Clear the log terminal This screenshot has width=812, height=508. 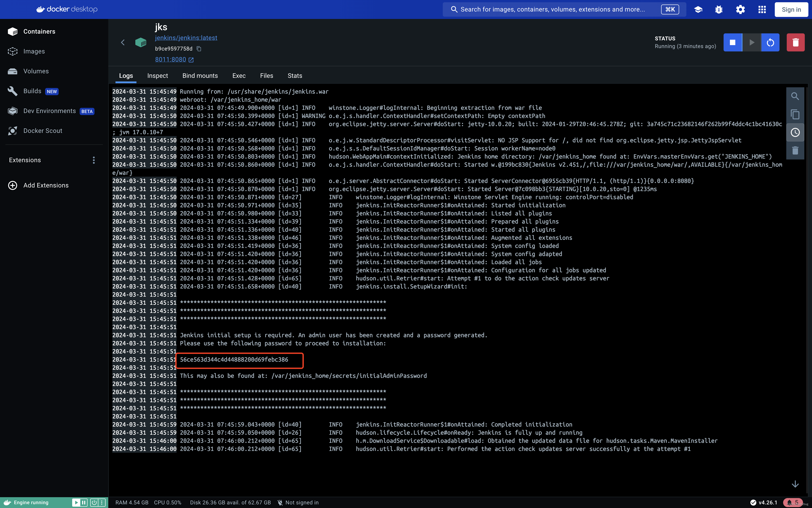click(x=795, y=150)
